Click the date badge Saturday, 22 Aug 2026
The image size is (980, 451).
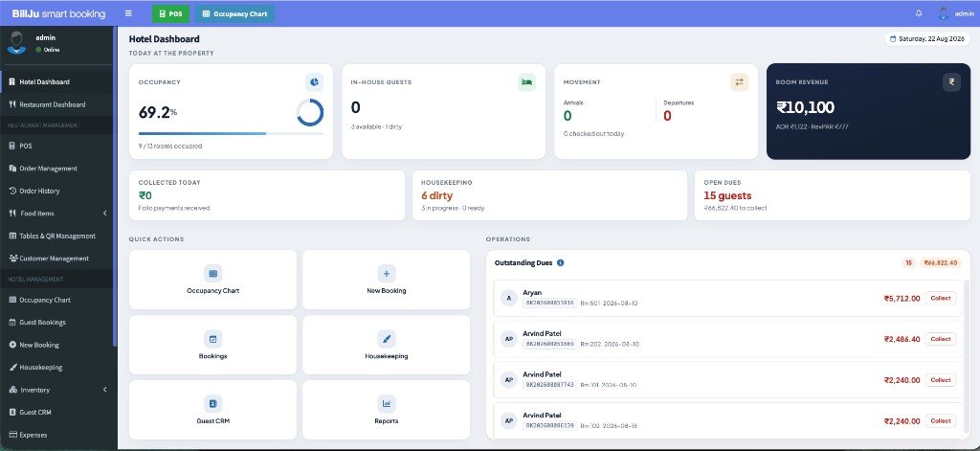pyautogui.click(x=927, y=39)
